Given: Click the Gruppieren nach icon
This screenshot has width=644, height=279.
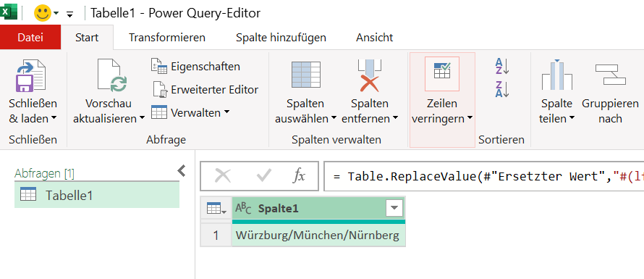Looking at the screenshot, I should pos(610,75).
